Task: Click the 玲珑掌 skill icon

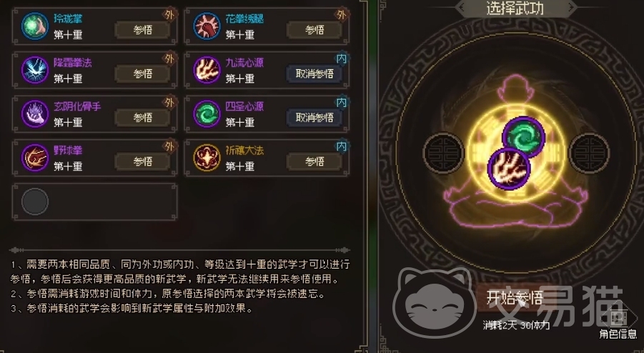Action: click(x=35, y=26)
